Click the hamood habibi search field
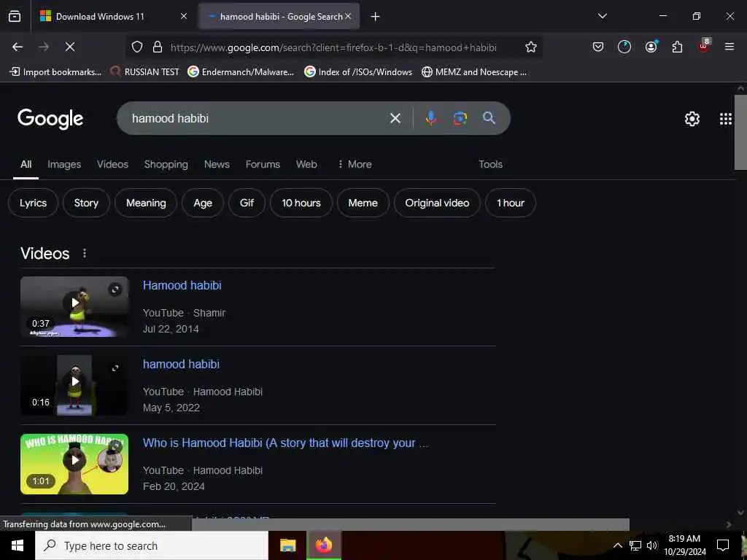 click(x=258, y=118)
